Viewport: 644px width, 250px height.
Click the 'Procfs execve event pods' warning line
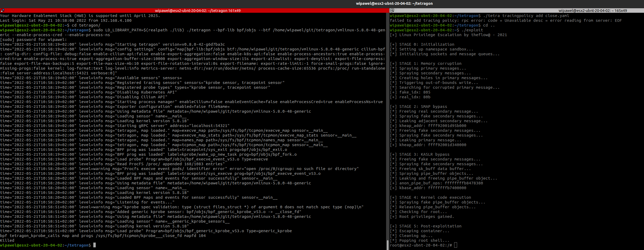(x=179, y=169)
